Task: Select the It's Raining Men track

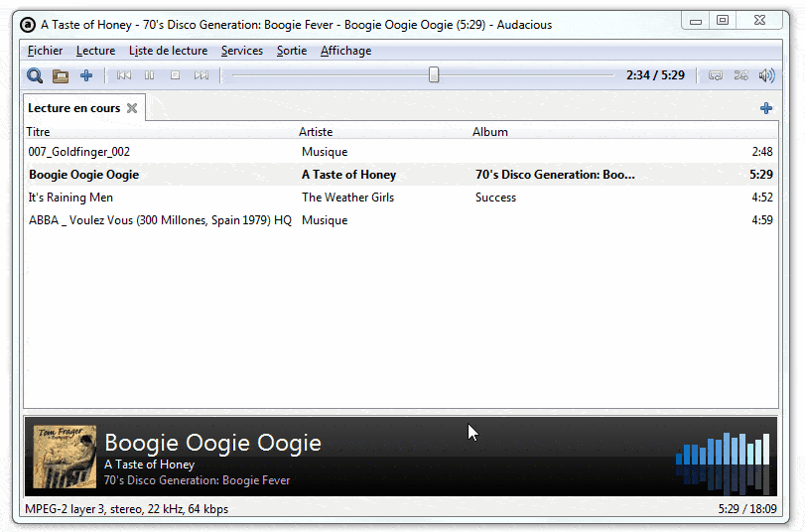Action: [71, 198]
